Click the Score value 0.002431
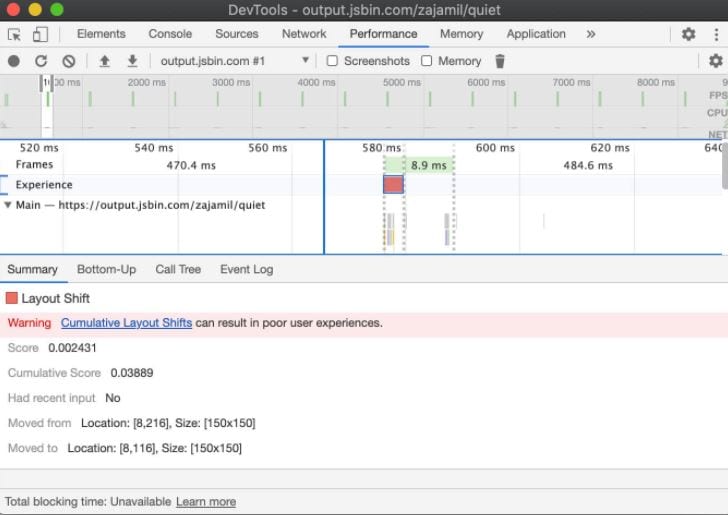 pos(72,348)
